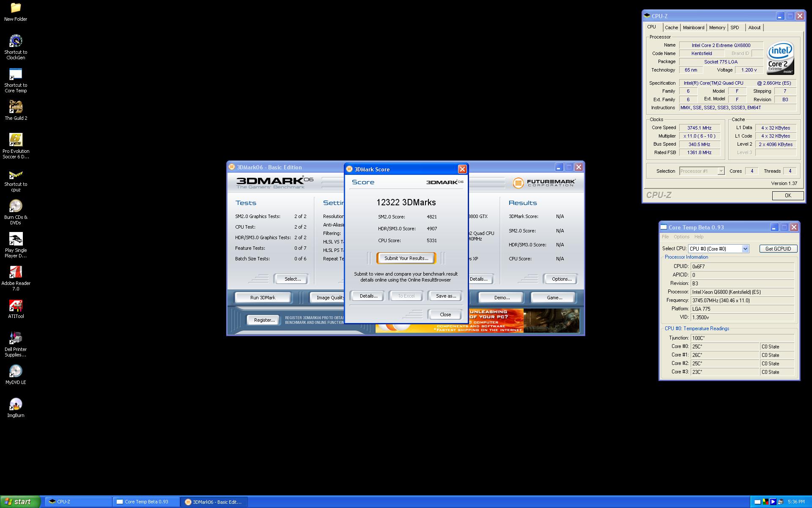Click the Close button in Score dialog
The image size is (812, 508).
pyautogui.click(x=445, y=315)
